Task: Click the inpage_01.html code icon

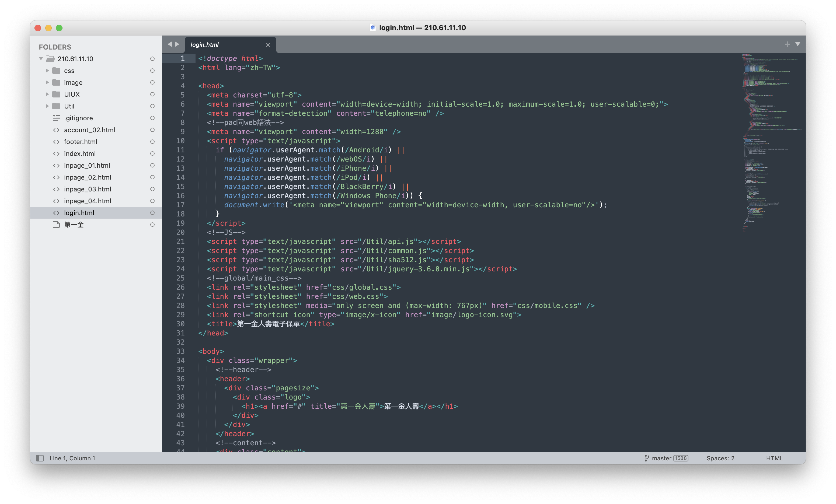Action: pos(56,166)
